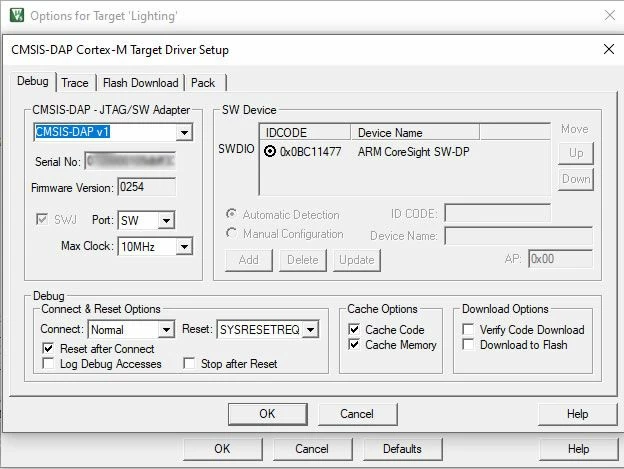Image resolution: width=624 pixels, height=469 pixels.
Task: Uncheck Reset after Connect
Action: click(48, 348)
